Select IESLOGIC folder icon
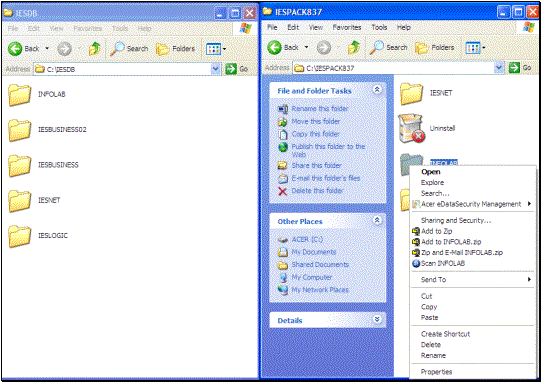The image size is (541, 382). [19, 236]
